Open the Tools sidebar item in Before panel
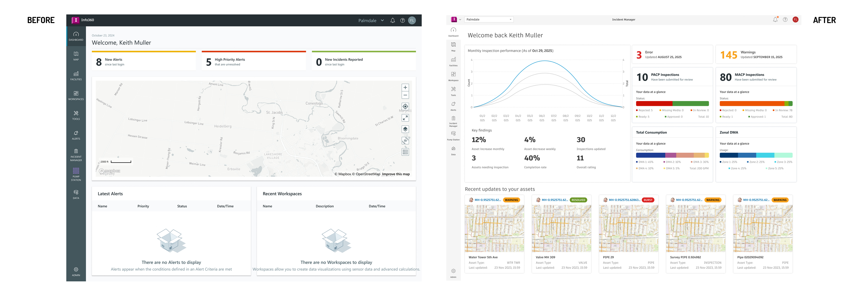The image size is (868, 306). (76, 115)
